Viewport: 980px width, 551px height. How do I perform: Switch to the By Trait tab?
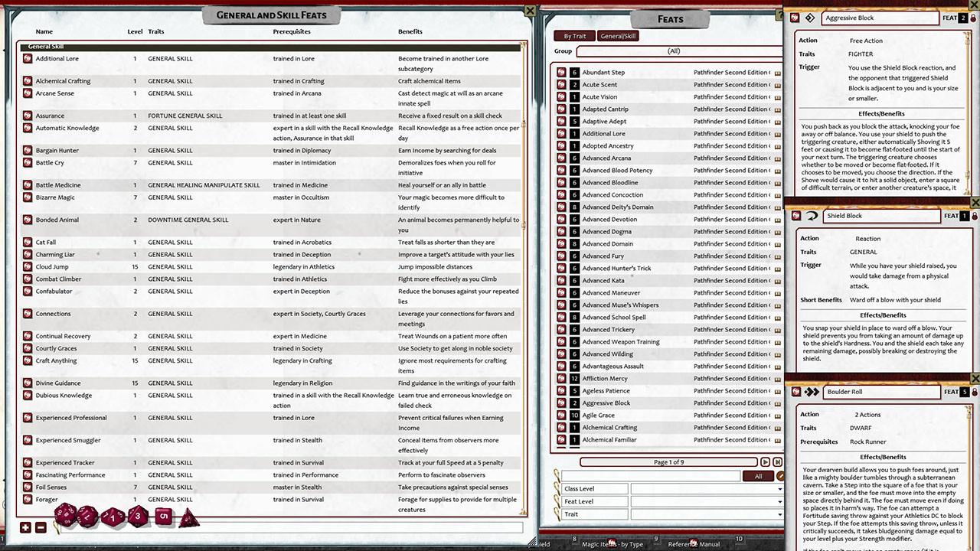pos(574,35)
